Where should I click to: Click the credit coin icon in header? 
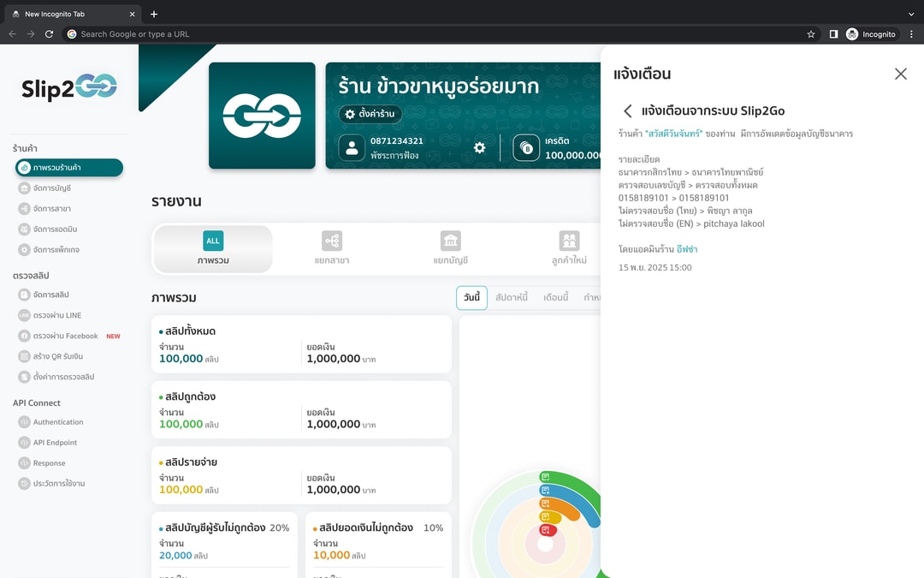(526, 148)
